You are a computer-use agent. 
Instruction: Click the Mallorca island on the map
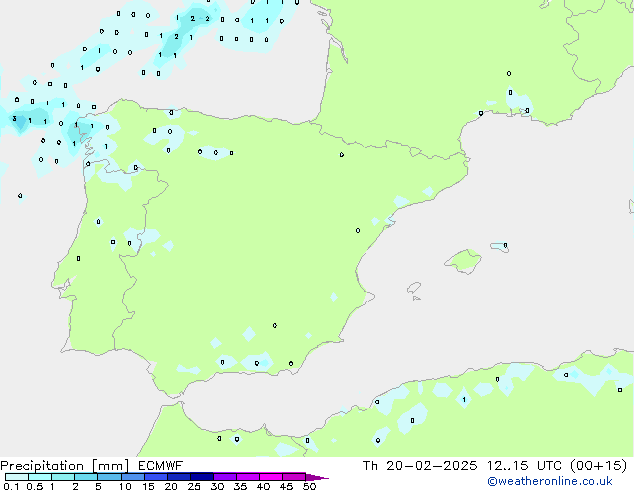pos(463,262)
